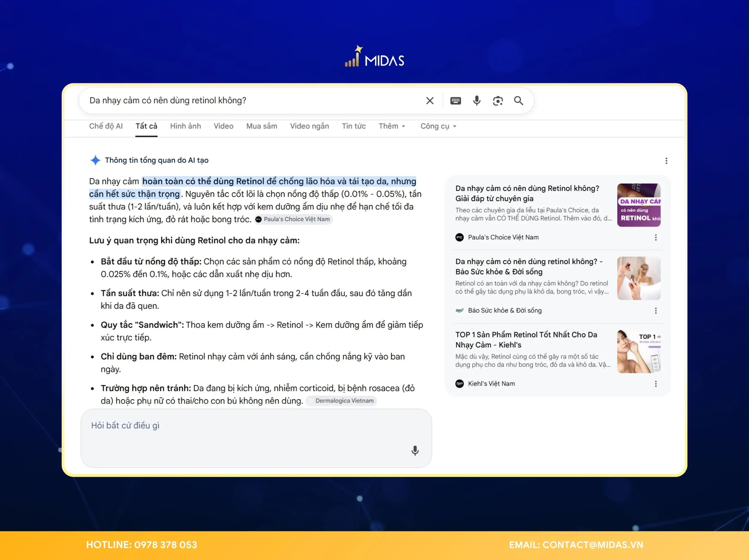
Task: Click the 'Tần suất thưa:' bullet
Action: tap(130, 293)
